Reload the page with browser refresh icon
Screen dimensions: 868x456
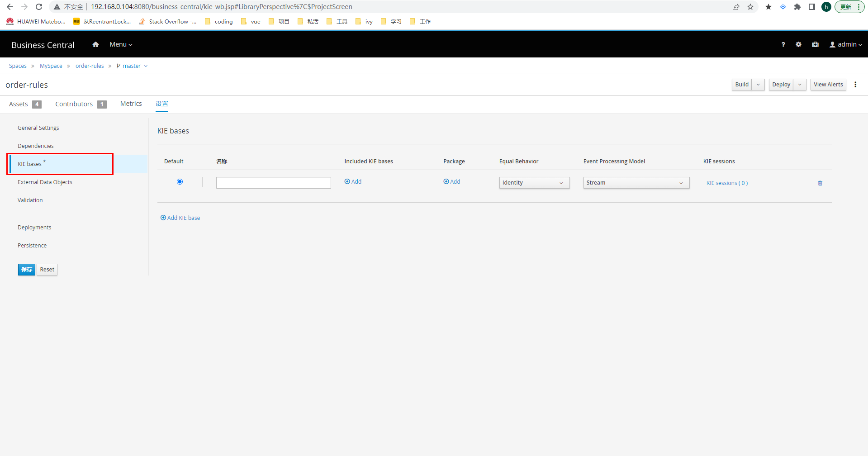(x=39, y=7)
